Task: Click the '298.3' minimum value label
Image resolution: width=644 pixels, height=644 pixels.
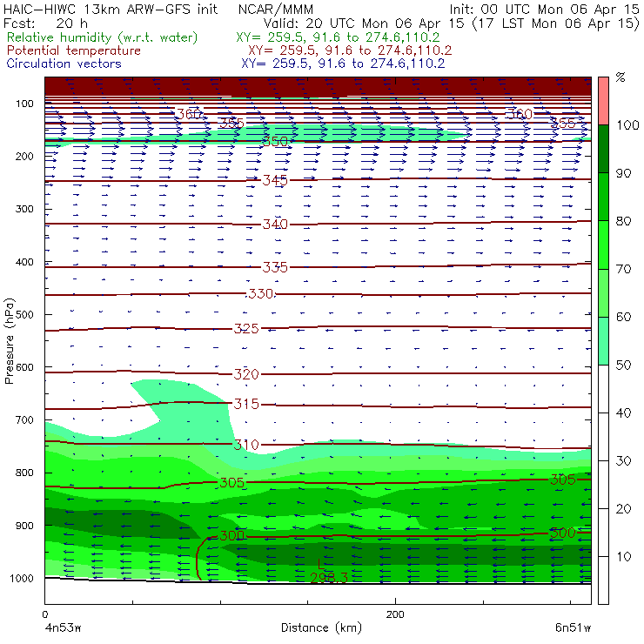Action: tap(329, 578)
